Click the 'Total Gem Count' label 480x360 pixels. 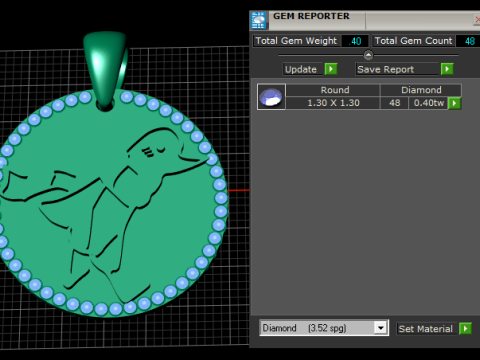pyautogui.click(x=413, y=41)
